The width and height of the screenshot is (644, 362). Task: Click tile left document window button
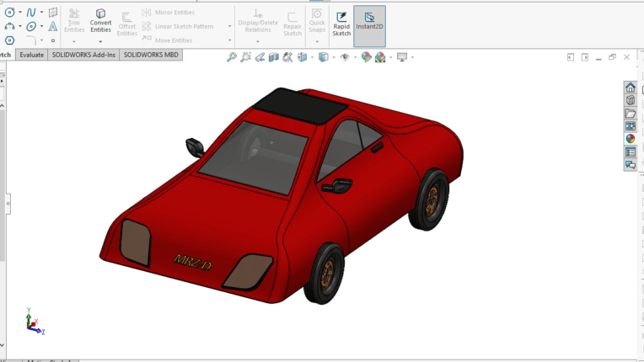(571, 57)
